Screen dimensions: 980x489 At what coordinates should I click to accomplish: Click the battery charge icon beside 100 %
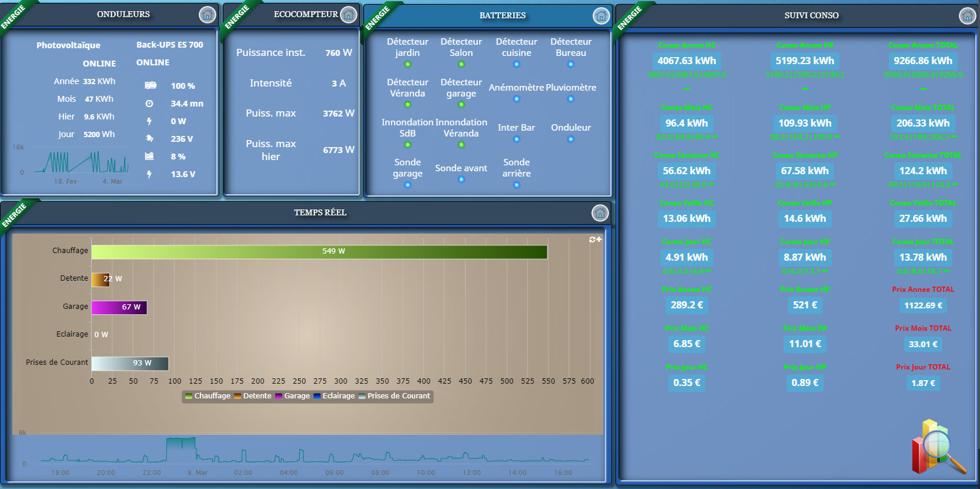150,85
